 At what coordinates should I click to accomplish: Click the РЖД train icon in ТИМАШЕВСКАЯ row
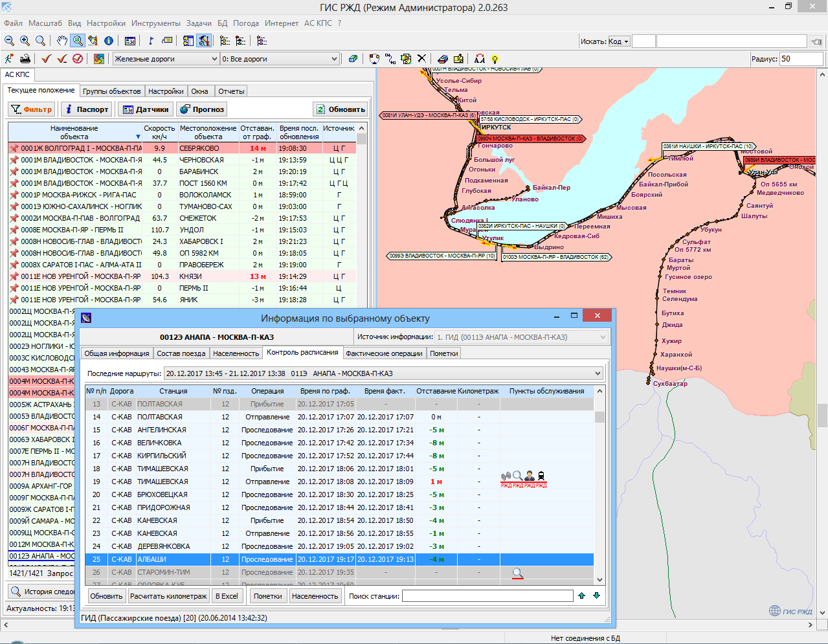(541, 476)
